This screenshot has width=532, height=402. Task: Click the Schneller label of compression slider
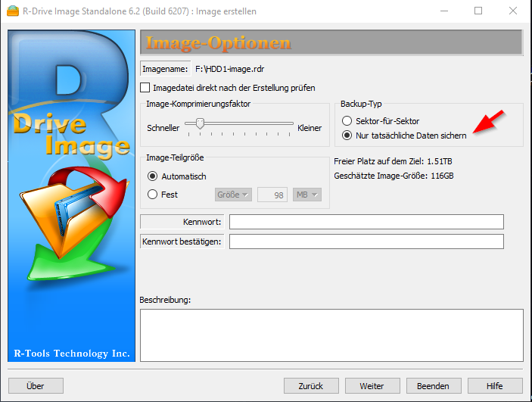[163, 128]
